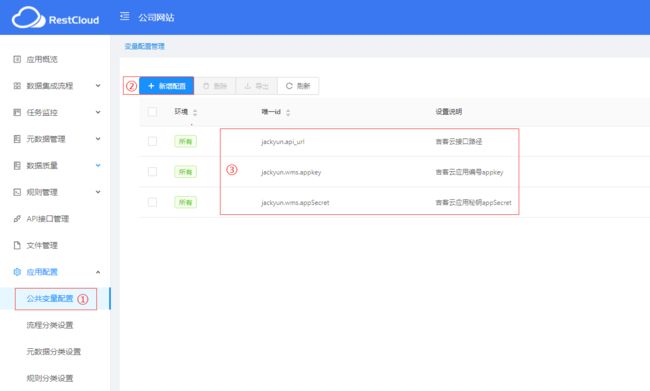Click the blue 新增配置 button
Screen dimensions: 650x391
(x=167, y=86)
